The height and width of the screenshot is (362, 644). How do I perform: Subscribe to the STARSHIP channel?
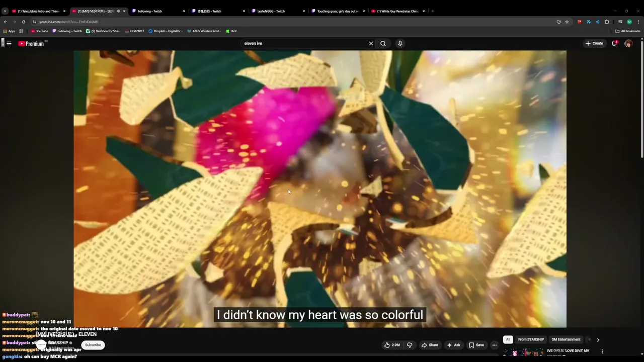(93, 345)
